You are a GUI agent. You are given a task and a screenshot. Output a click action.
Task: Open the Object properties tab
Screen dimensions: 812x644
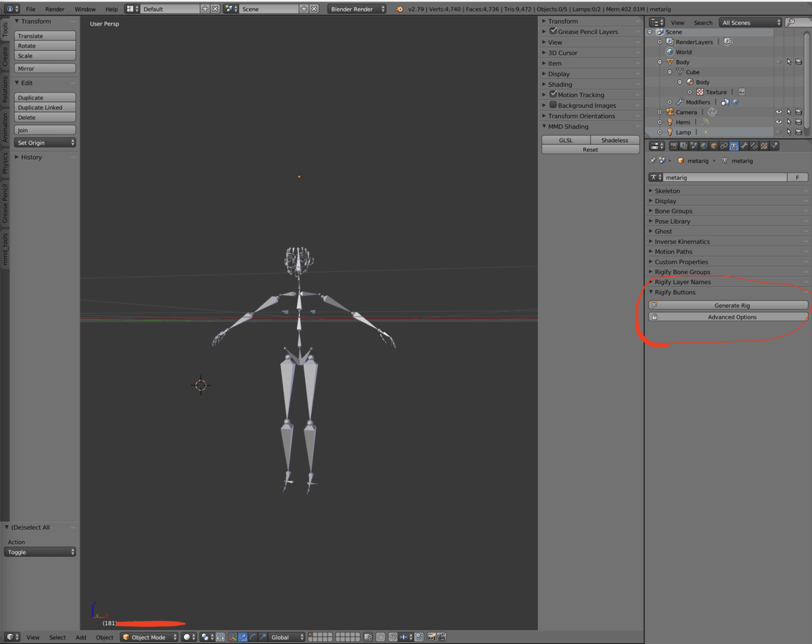(x=714, y=145)
